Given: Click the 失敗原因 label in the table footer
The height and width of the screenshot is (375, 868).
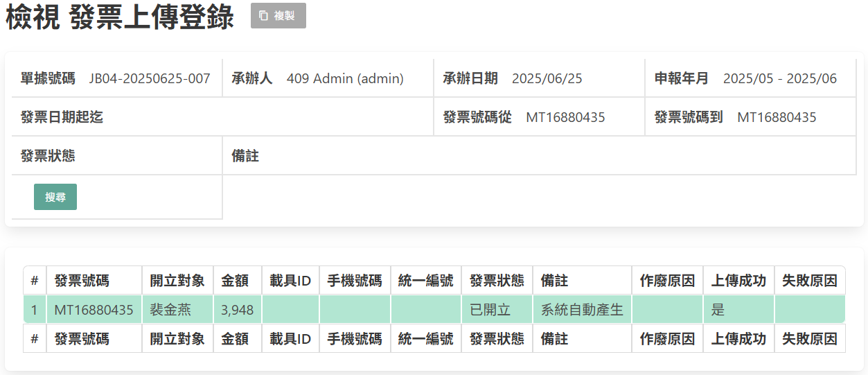Looking at the screenshot, I should (x=809, y=339).
